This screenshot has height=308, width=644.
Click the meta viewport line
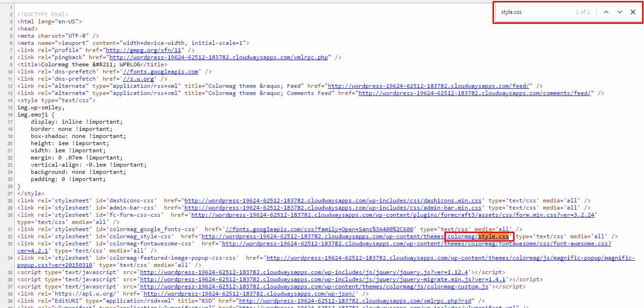[x=133, y=43]
